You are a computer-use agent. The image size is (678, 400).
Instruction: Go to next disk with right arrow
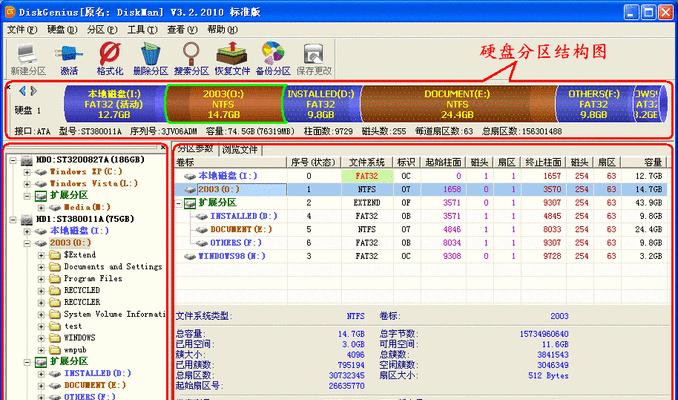point(33,91)
